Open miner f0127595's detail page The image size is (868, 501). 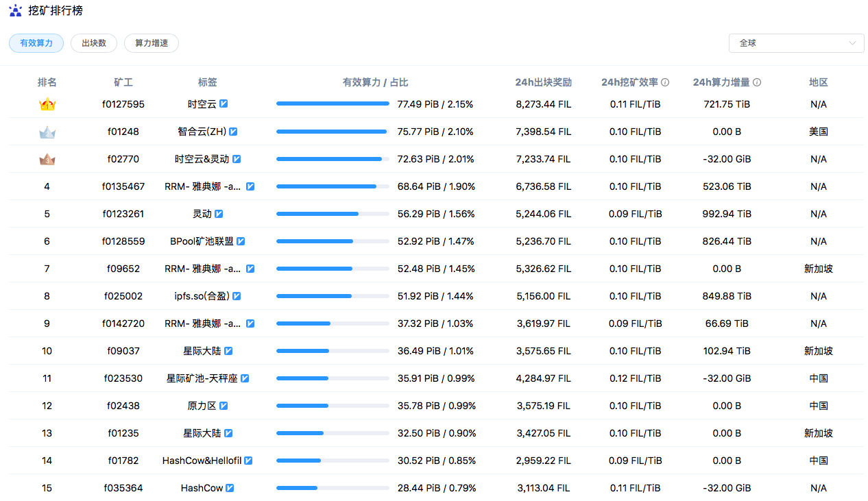tap(123, 103)
